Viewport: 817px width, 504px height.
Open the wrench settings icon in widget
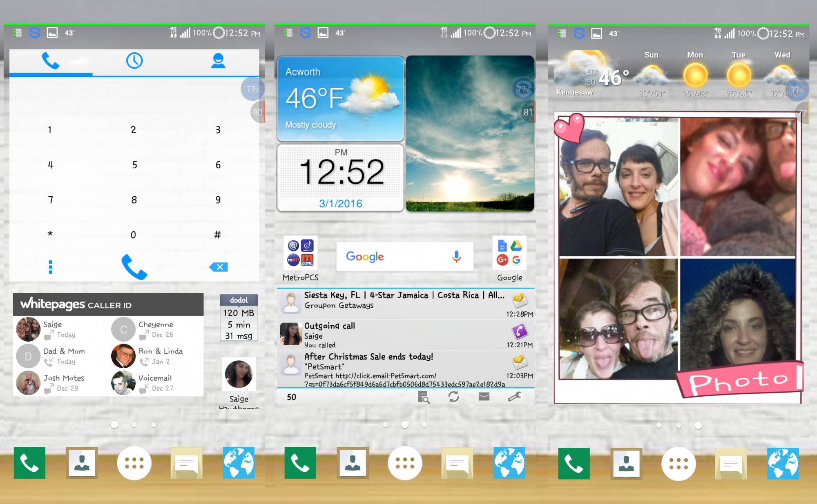click(x=514, y=397)
